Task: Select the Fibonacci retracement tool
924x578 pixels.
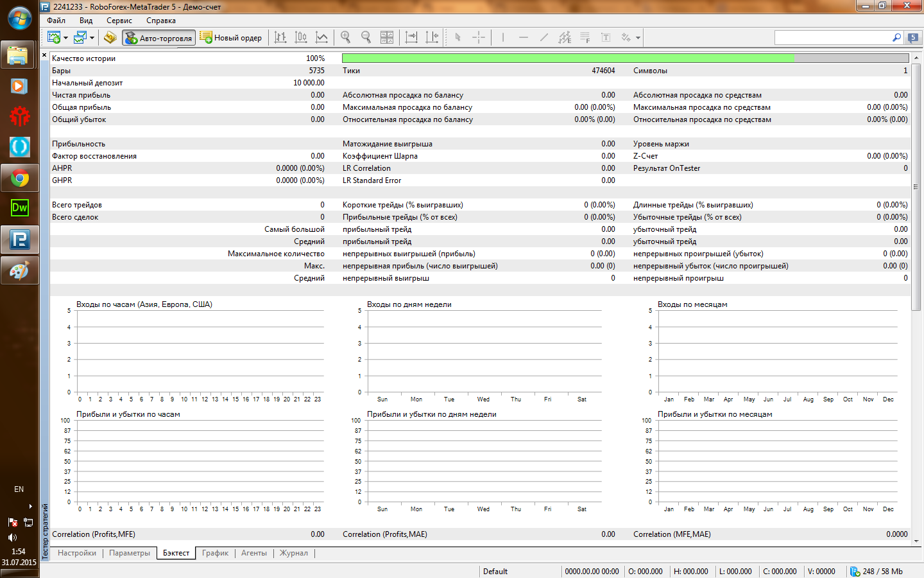Action: [x=585, y=38]
